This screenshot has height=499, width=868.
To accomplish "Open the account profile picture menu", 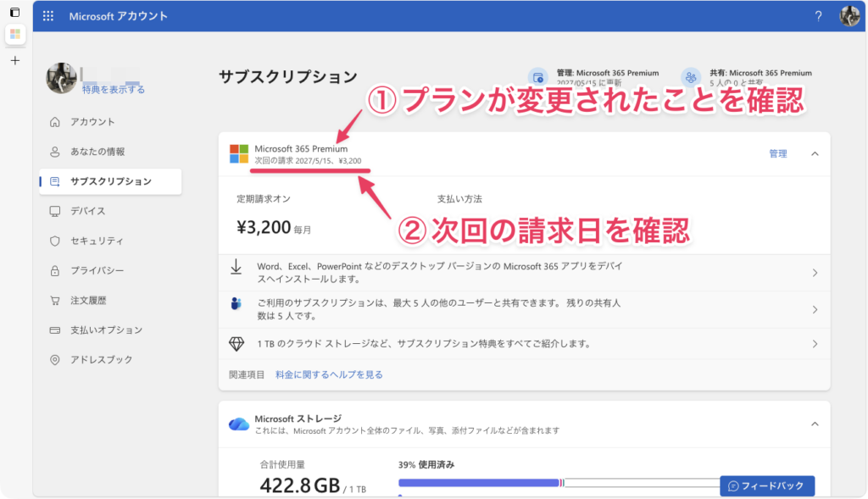I will point(849,16).
